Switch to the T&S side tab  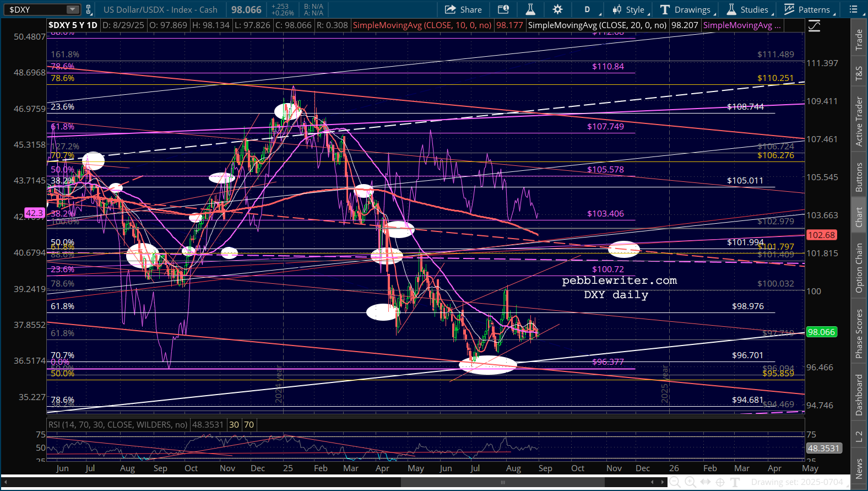[x=859, y=73]
